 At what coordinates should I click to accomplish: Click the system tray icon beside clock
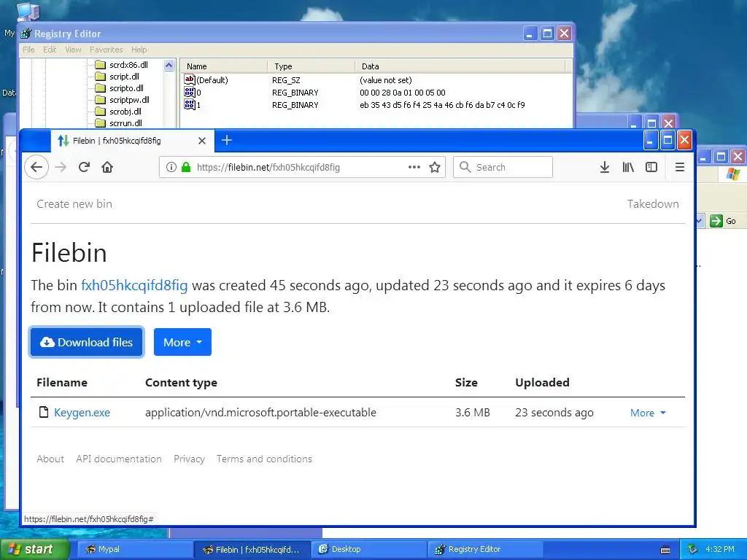coord(693,549)
